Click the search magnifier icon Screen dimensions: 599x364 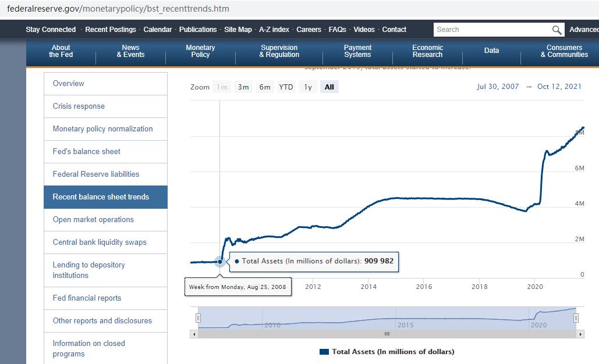557,30
